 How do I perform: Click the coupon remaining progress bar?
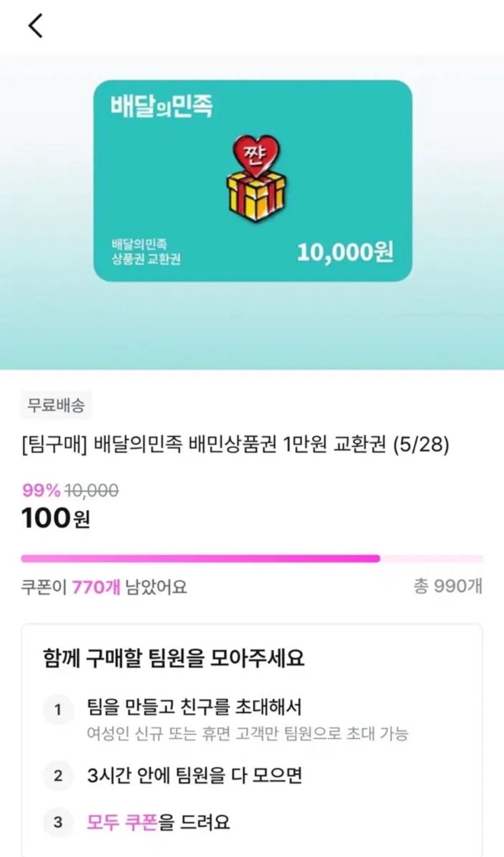(x=252, y=558)
